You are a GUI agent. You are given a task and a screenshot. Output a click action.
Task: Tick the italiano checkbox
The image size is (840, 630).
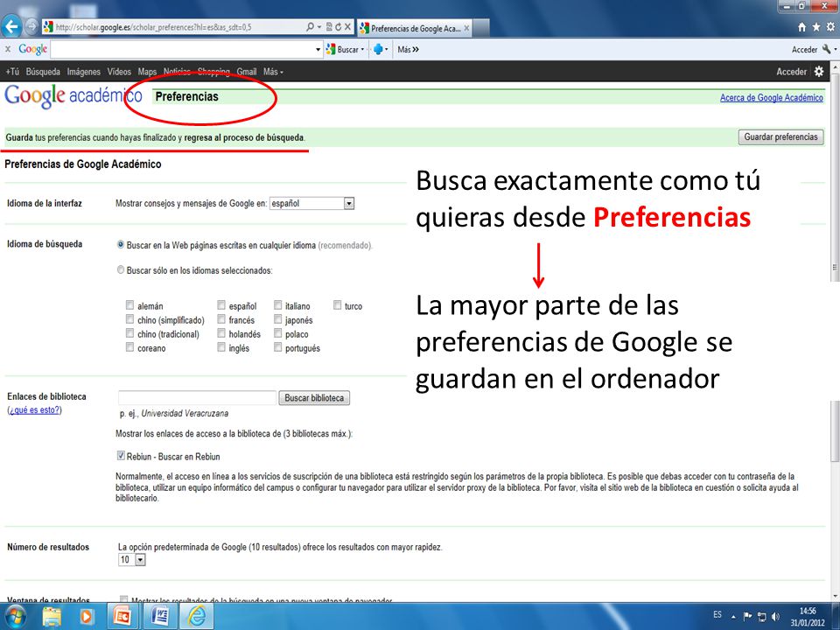277,305
